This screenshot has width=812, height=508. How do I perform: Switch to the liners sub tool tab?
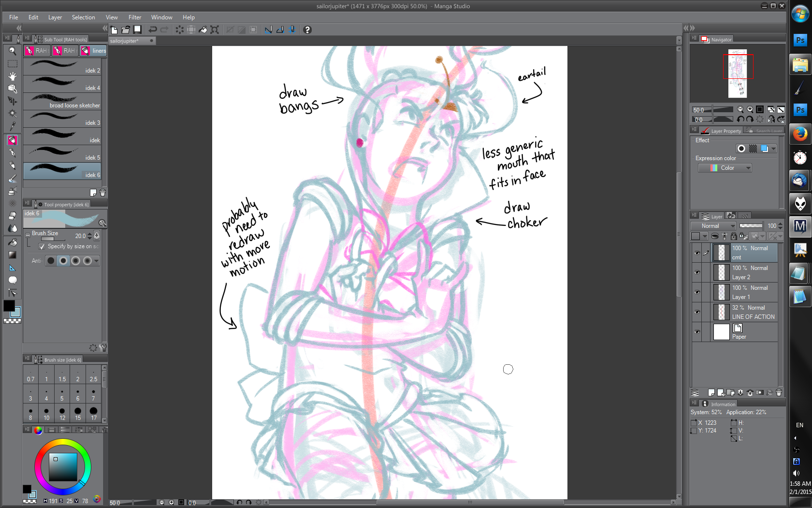(x=93, y=50)
